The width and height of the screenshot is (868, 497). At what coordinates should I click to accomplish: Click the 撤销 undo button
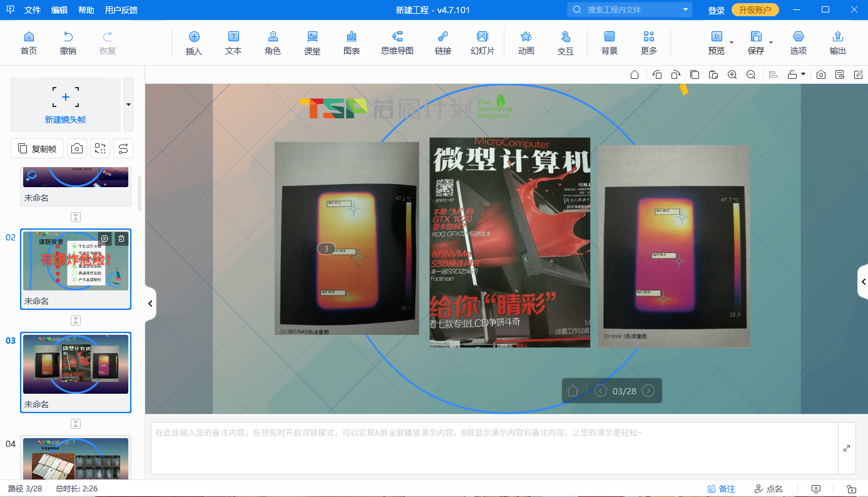point(68,43)
